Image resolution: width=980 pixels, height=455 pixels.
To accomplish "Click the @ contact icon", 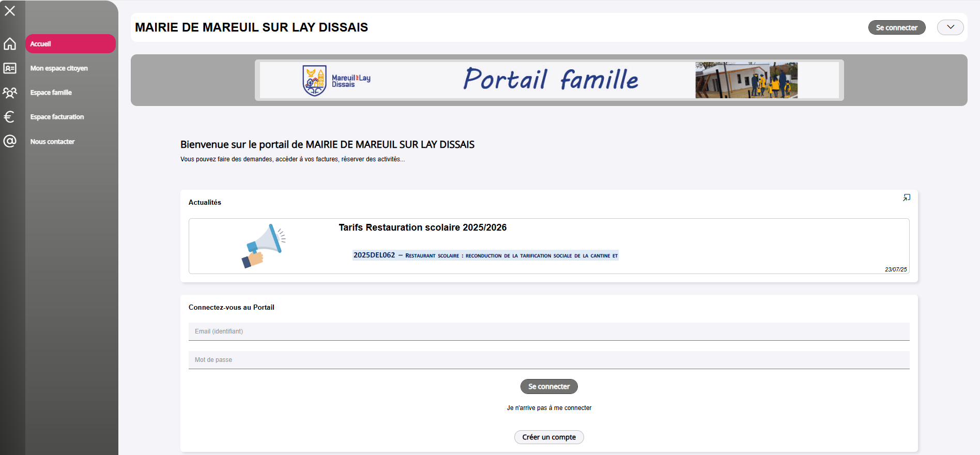I will point(10,141).
